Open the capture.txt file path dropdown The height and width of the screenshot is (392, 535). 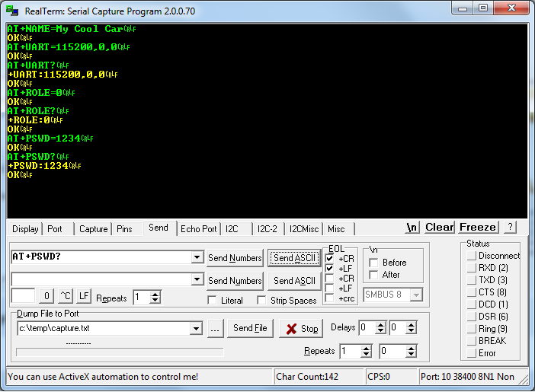(x=197, y=328)
